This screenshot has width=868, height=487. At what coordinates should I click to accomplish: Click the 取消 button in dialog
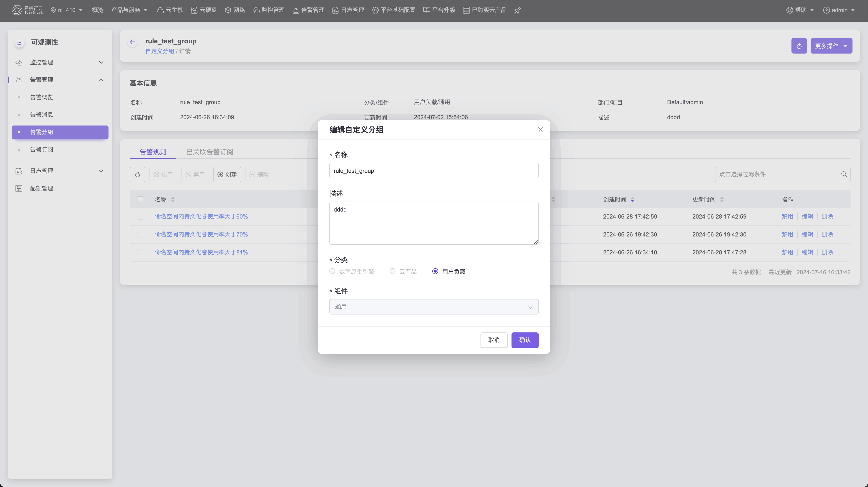[x=494, y=340]
